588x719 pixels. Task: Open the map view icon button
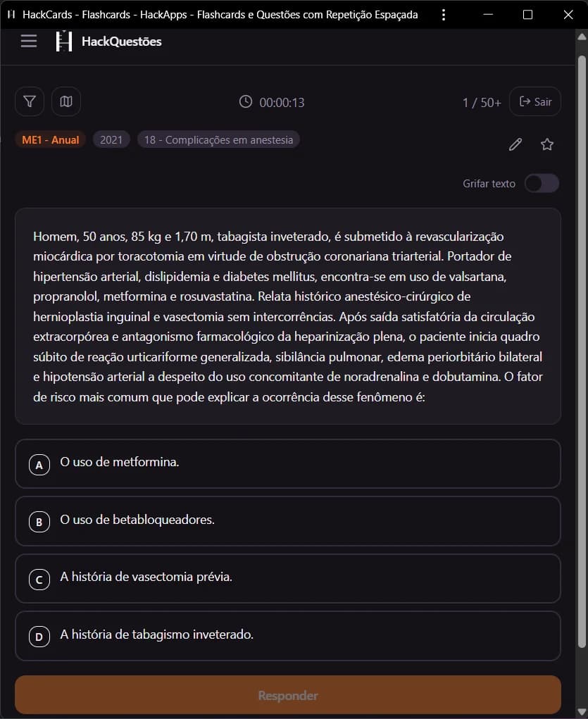coord(66,101)
